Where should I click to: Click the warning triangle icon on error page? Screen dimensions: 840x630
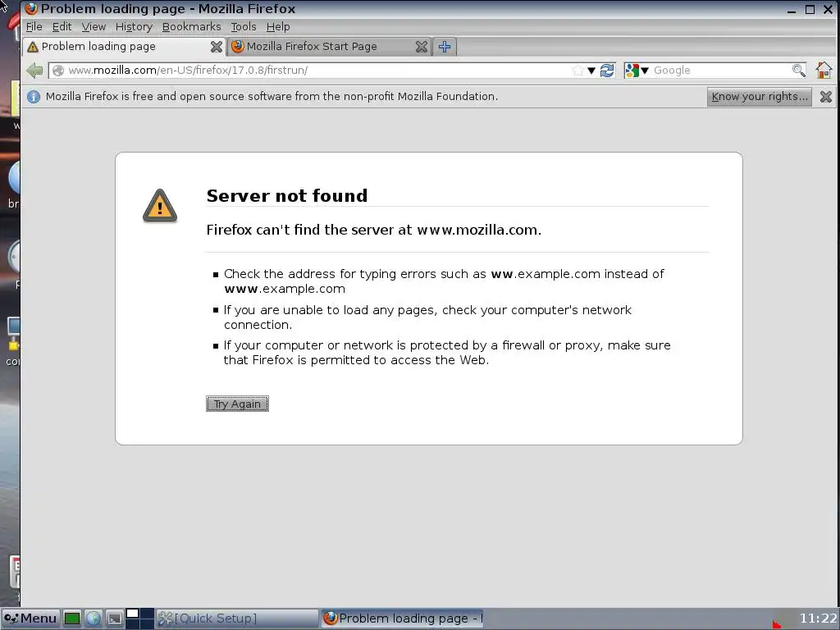(x=160, y=206)
